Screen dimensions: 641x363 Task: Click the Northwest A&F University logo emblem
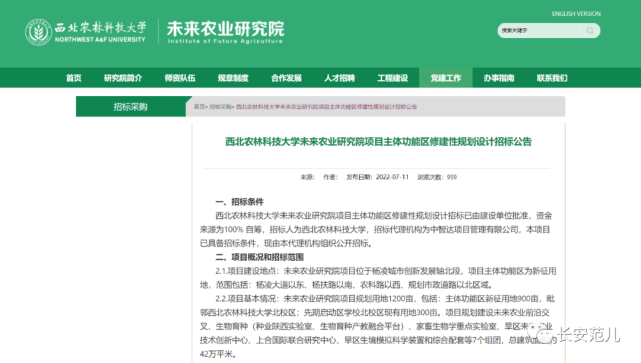pyautogui.click(x=38, y=32)
